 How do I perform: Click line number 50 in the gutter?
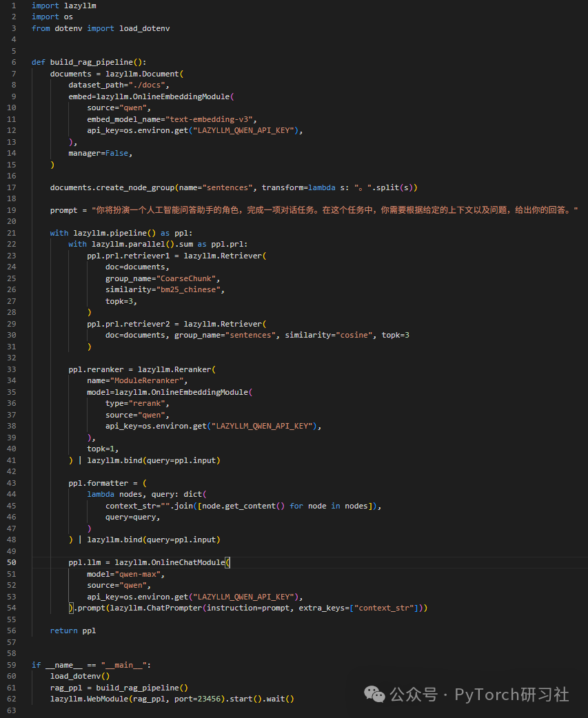click(x=12, y=562)
